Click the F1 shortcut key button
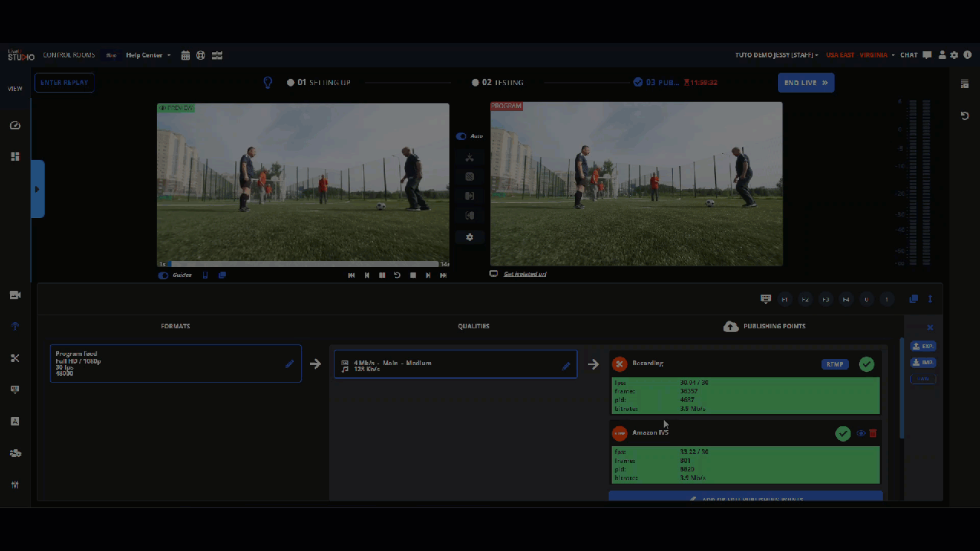 (785, 299)
